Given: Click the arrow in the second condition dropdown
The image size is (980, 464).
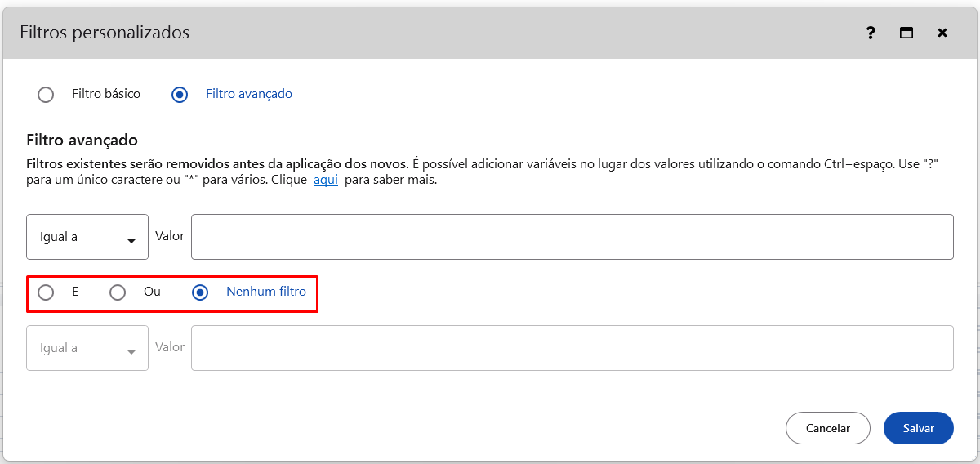Looking at the screenshot, I should (131, 352).
